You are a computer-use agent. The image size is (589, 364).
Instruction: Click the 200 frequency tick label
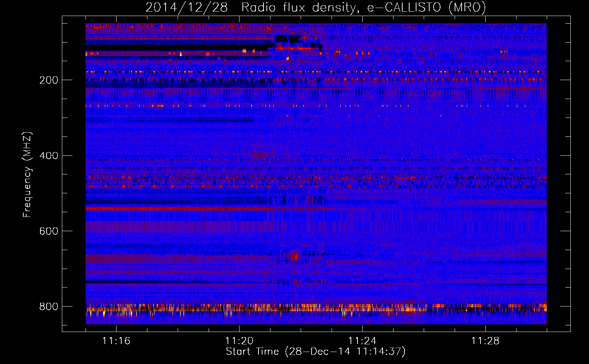point(49,80)
